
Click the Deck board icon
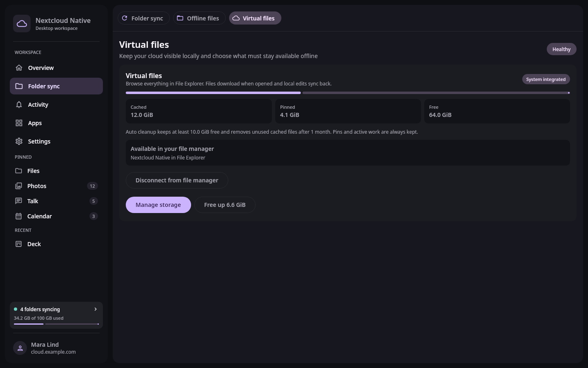click(18, 244)
